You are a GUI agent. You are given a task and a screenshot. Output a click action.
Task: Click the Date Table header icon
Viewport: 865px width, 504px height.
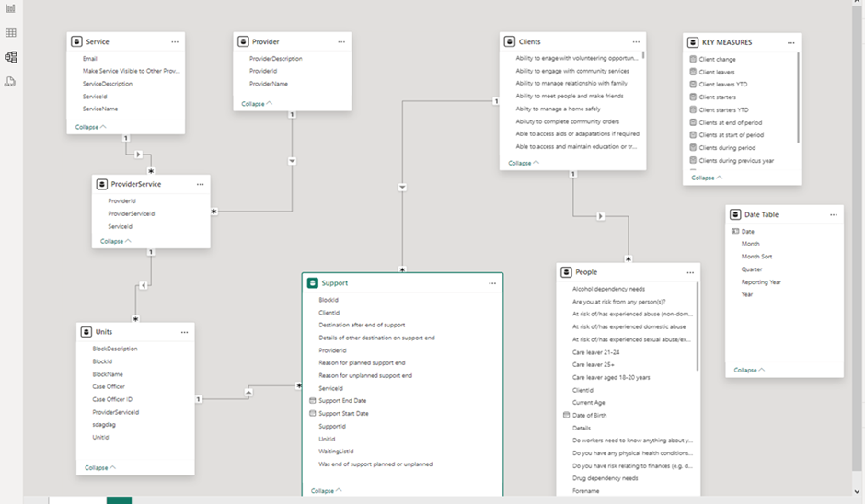735,214
